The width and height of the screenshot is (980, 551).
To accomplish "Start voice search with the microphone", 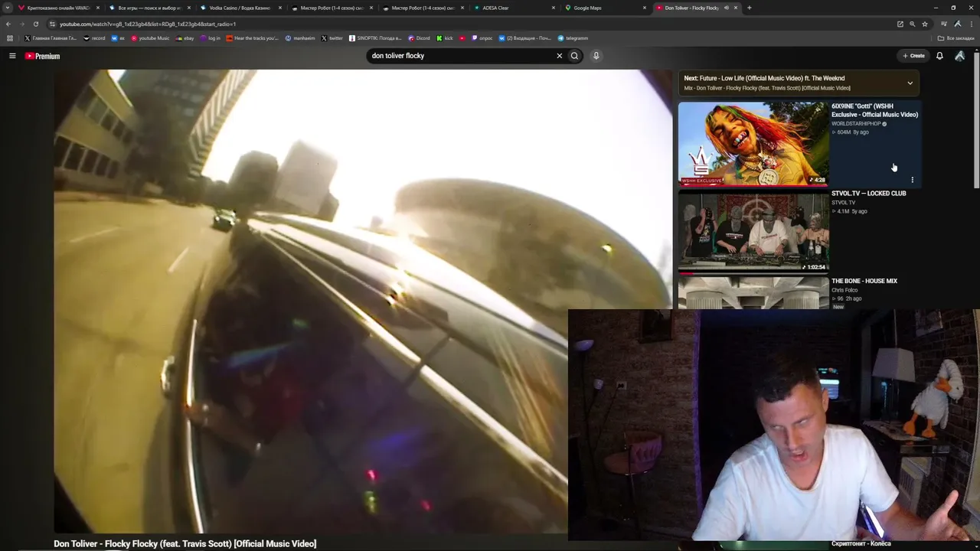I will tap(596, 56).
